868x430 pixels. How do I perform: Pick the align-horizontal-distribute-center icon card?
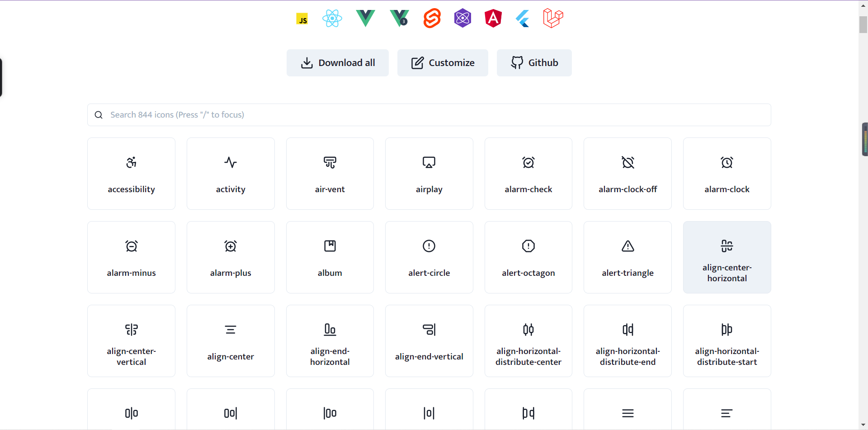point(528,341)
